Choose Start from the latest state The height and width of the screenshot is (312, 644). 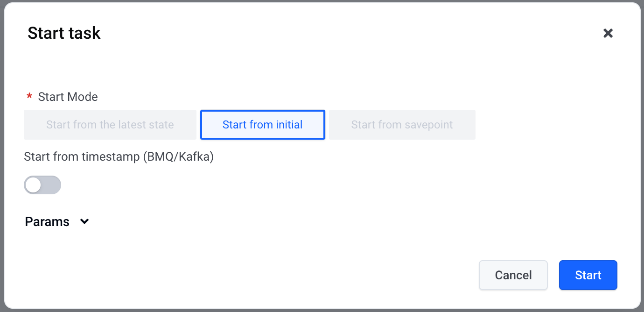[110, 125]
